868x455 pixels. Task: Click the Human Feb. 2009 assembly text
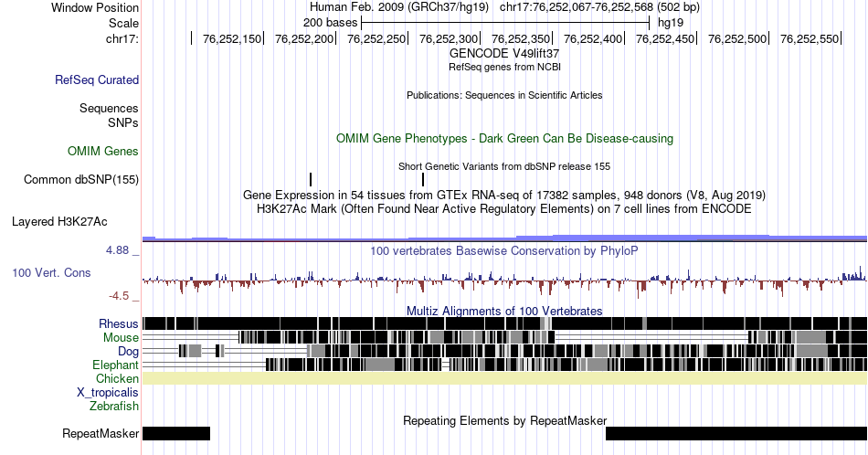(x=399, y=7)
